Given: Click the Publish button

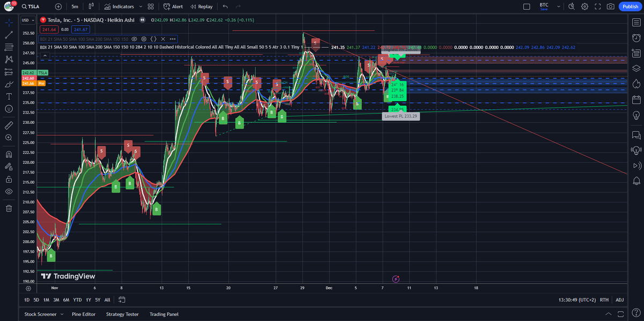Looking at the screenshot, I should 630,6.
